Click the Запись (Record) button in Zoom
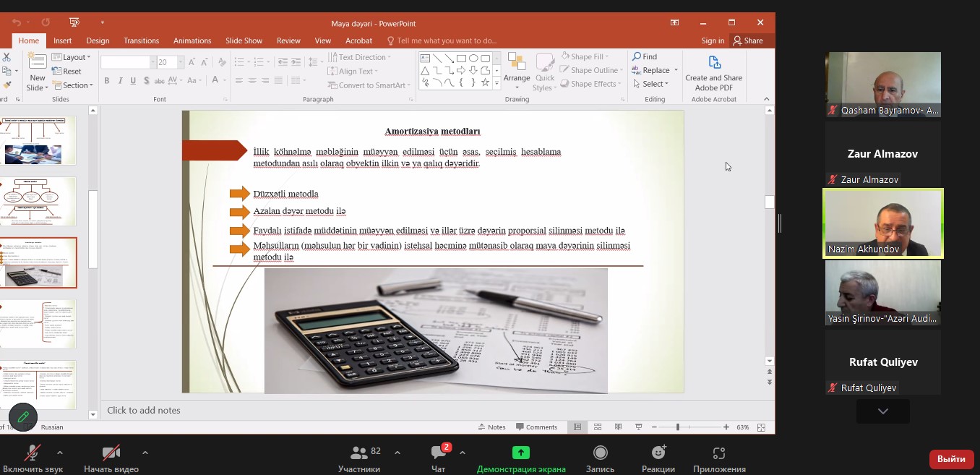This screenshot has height=475, width=980. (600, 459)
